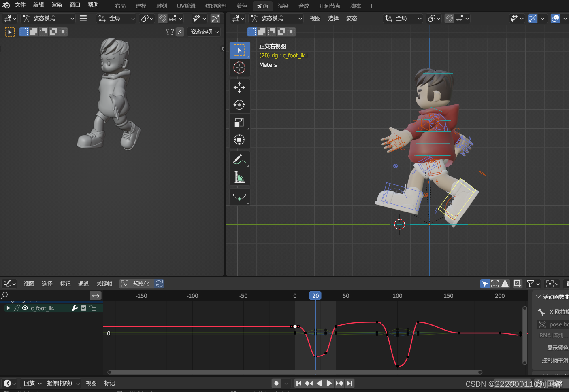Play the animation forward
Screen dimensions: 569x392
[x=329, y=383]
